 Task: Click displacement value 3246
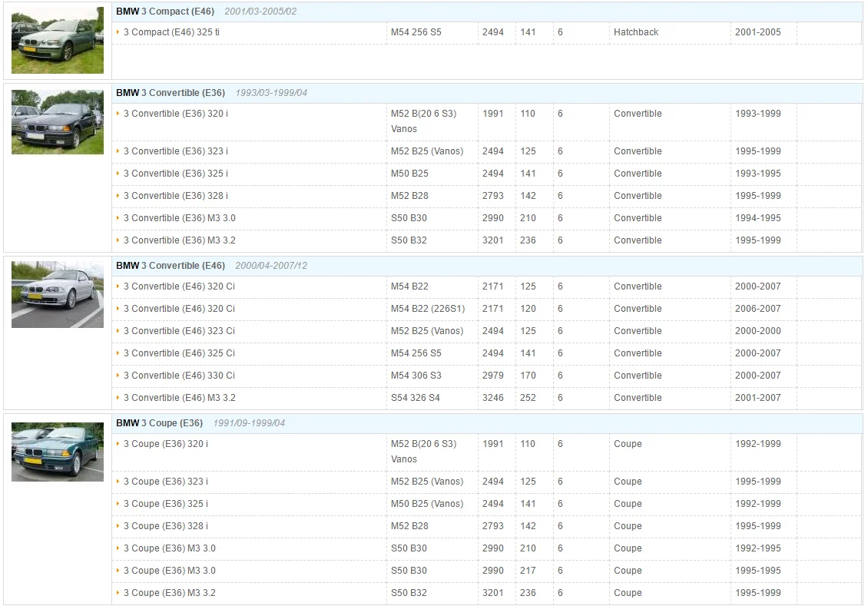coord(492,398)
